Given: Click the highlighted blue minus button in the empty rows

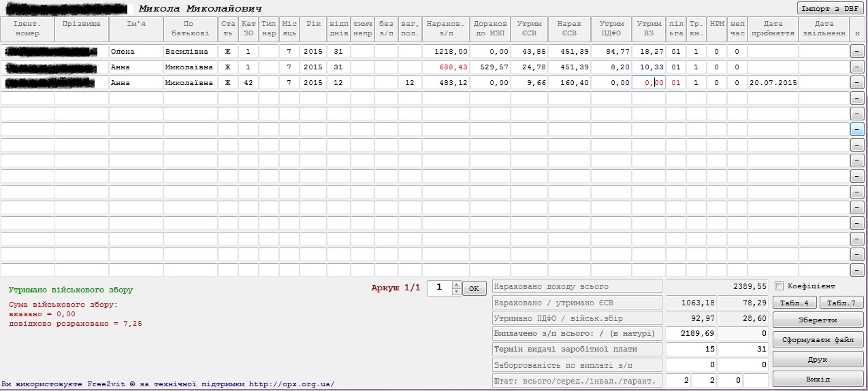Looking at the screenshot, I should click(x=857, y=129).
